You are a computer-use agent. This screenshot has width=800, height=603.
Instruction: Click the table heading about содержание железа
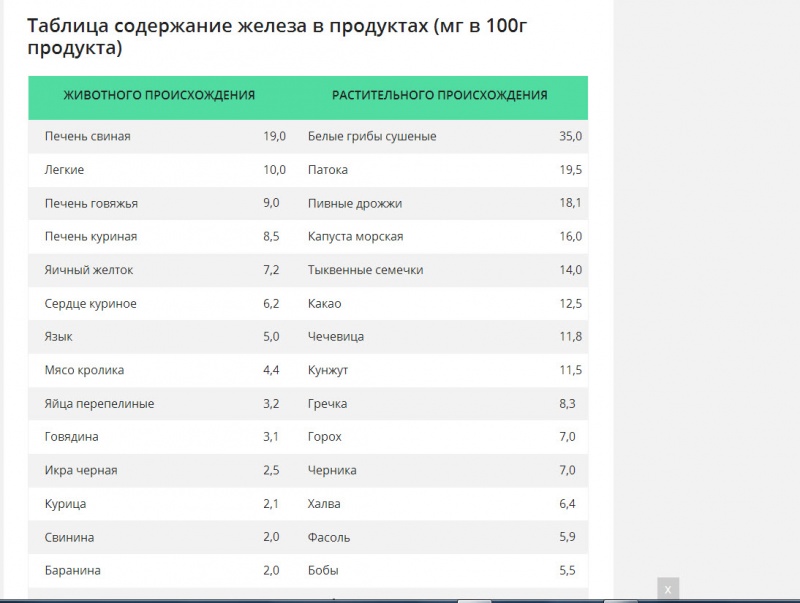(277, 36)
